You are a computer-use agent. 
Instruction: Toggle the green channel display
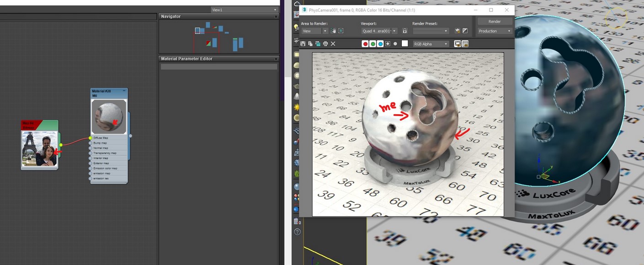[x=373, y=44]
